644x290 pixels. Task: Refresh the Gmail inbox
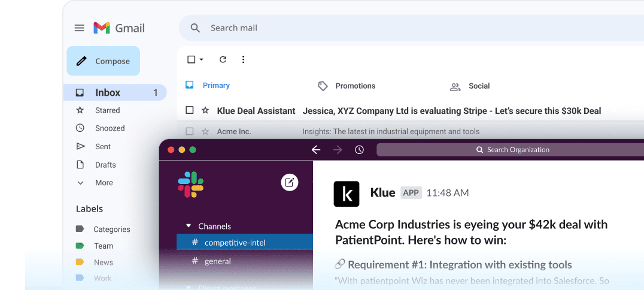223,60
